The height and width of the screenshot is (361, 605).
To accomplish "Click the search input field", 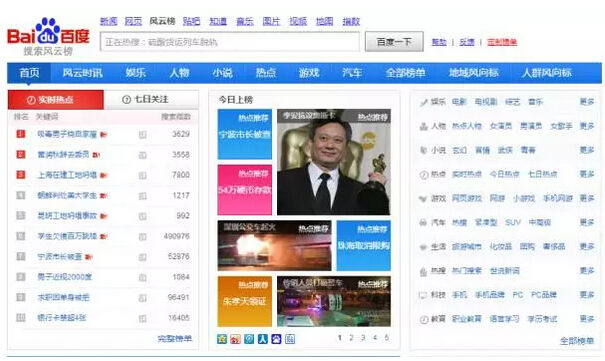I will tap(230, 42).
